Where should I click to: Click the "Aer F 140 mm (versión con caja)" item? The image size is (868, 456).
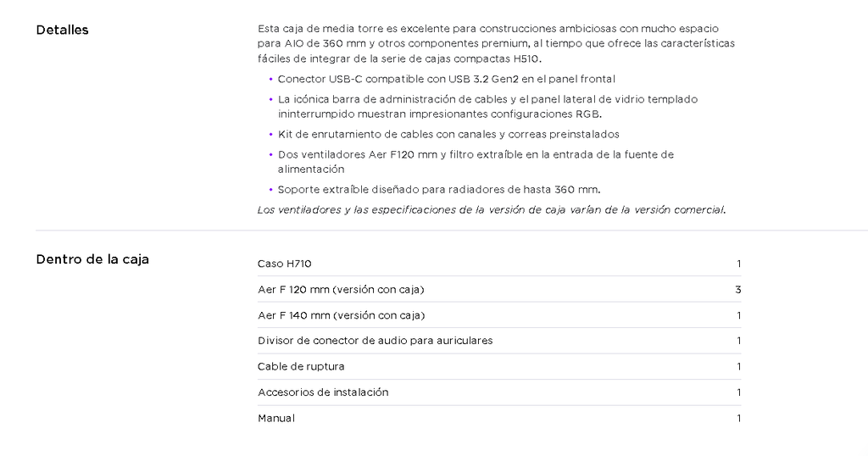(341, 315)
